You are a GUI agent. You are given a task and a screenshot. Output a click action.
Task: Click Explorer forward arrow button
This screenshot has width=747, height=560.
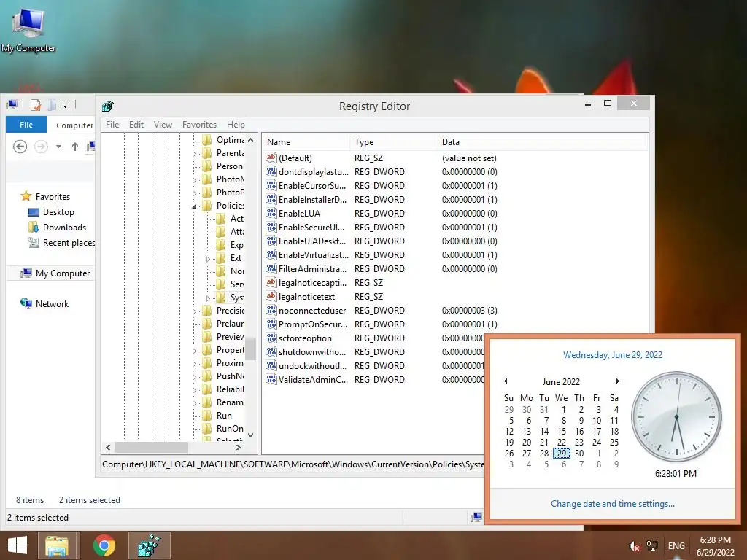pos(41,146)
